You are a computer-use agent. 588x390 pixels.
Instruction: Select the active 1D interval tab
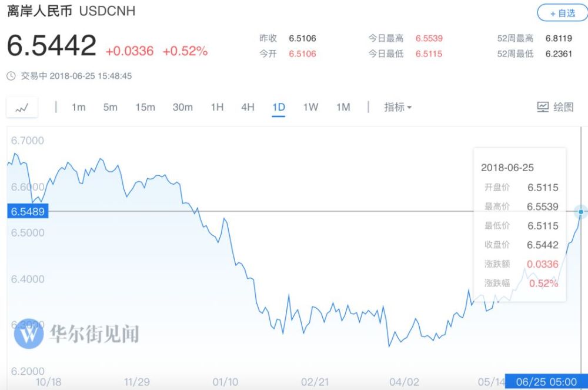pos(278,107)
